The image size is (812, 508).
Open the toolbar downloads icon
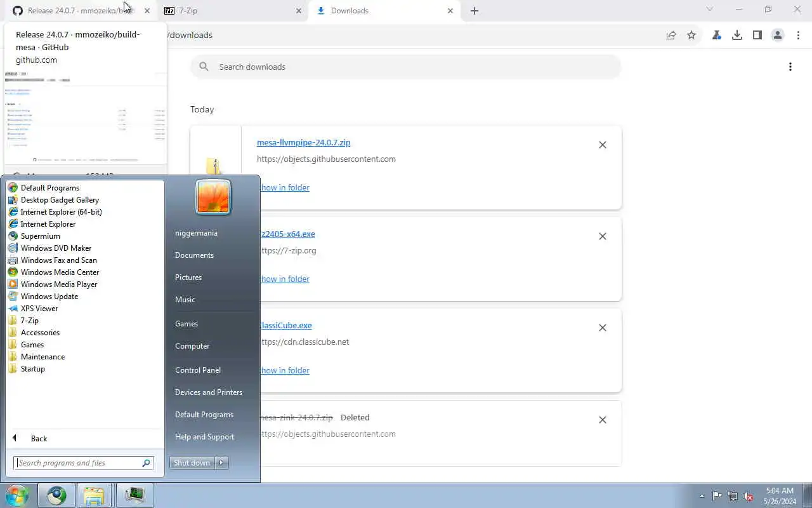pos(737,36)
